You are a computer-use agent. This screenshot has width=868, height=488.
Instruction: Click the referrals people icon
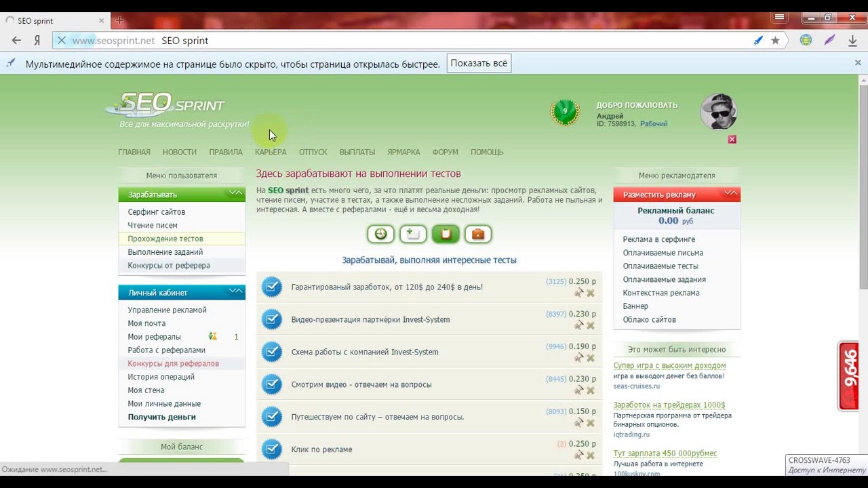click(212, 336)
